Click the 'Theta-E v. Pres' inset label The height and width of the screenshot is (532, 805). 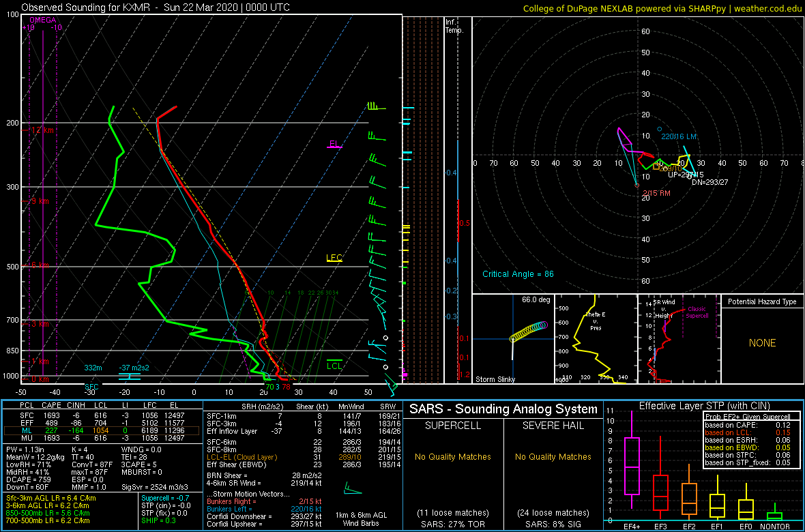pos(595,321)
